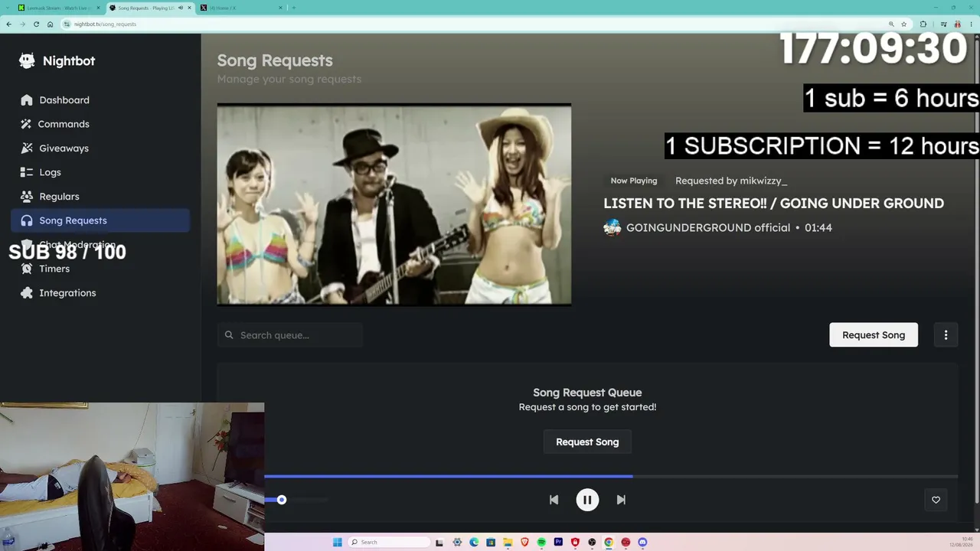Click the Nightbot logo

pyautogui.click(x=57, y=61)
